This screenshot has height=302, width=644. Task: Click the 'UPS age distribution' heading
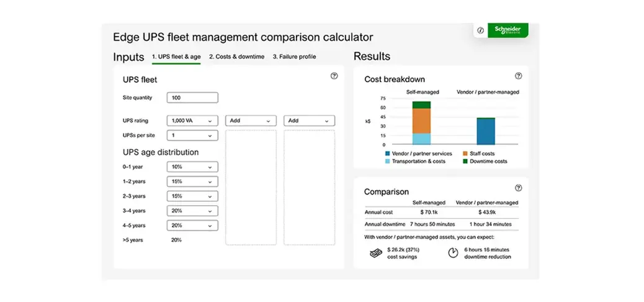tap(161, 152)
